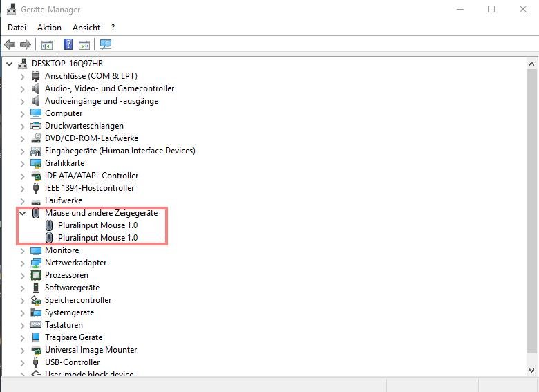Select Audioeingänge und -ausgänge label
This screenshot has height=392, width=539.
point(102,101)
